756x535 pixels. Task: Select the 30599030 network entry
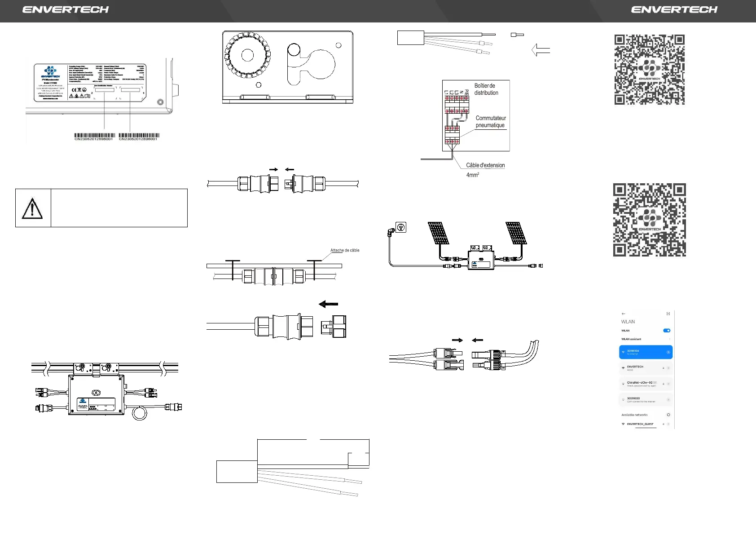click(x=646, y=399)
